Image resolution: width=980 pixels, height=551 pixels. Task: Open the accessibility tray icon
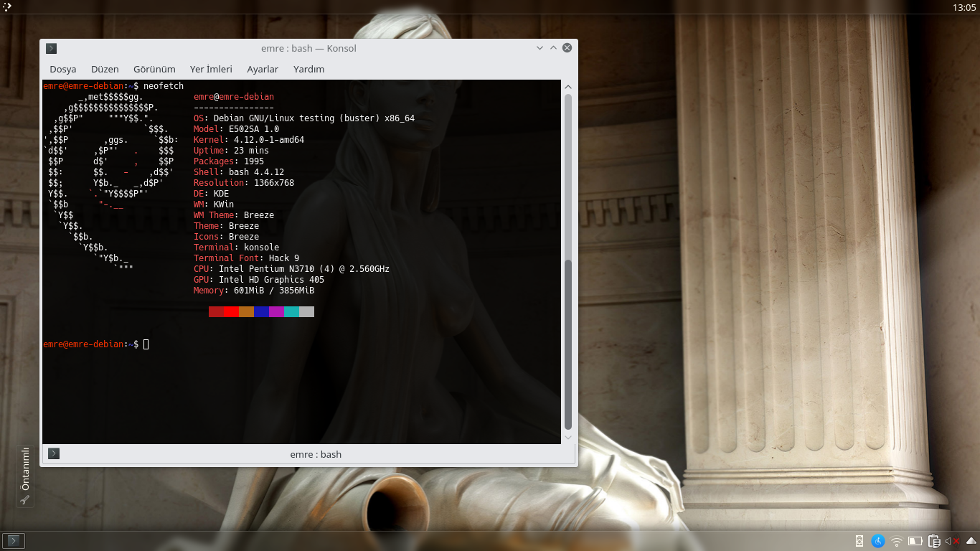tap(878, 541)
